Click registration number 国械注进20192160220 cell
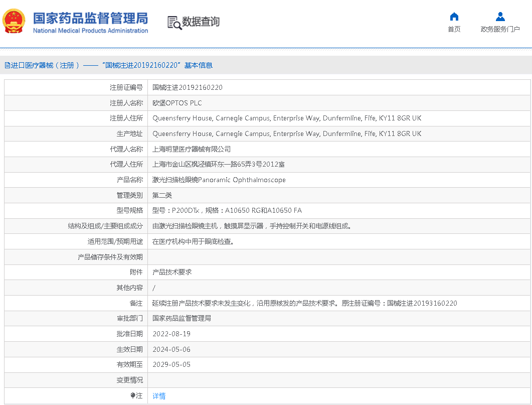Image resolution: width=532 pixels, height=405 pixels. point(188,87)
